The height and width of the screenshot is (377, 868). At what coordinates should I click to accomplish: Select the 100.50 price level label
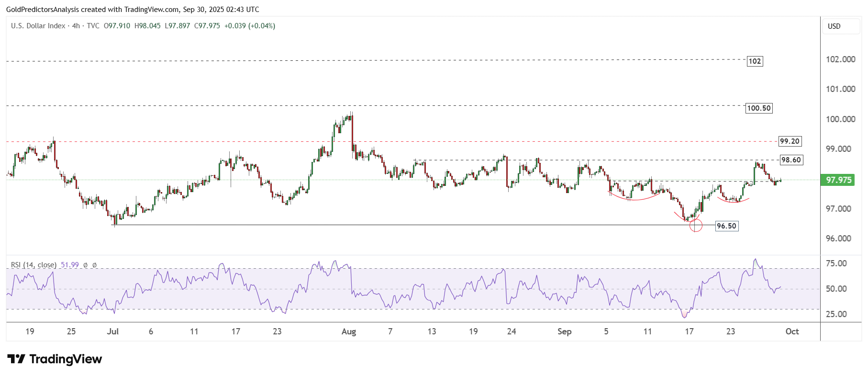pos(759,108)
